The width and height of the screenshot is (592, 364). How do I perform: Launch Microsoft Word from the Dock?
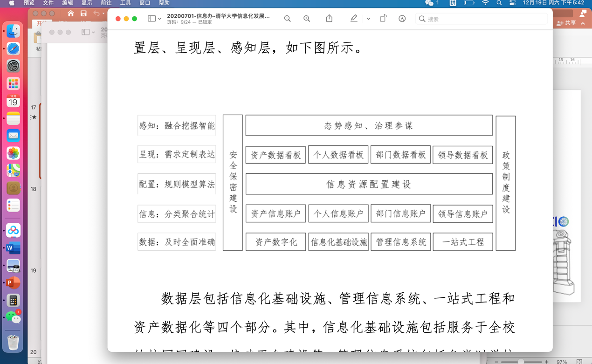tap(13, 247)
